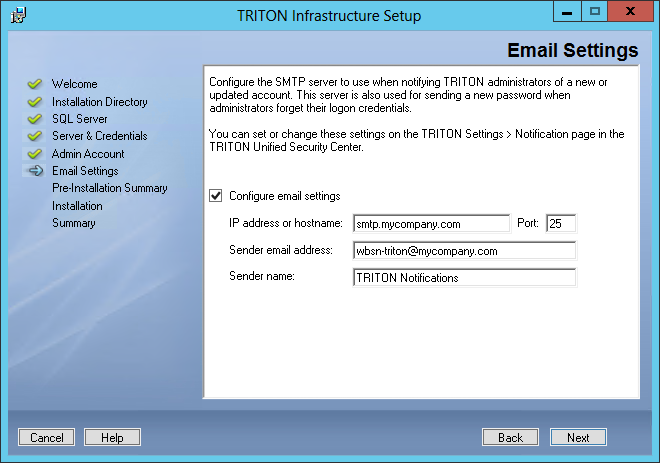The image size is (660, 463).
Task: Click the Sender name field
Action: point(464,278)
